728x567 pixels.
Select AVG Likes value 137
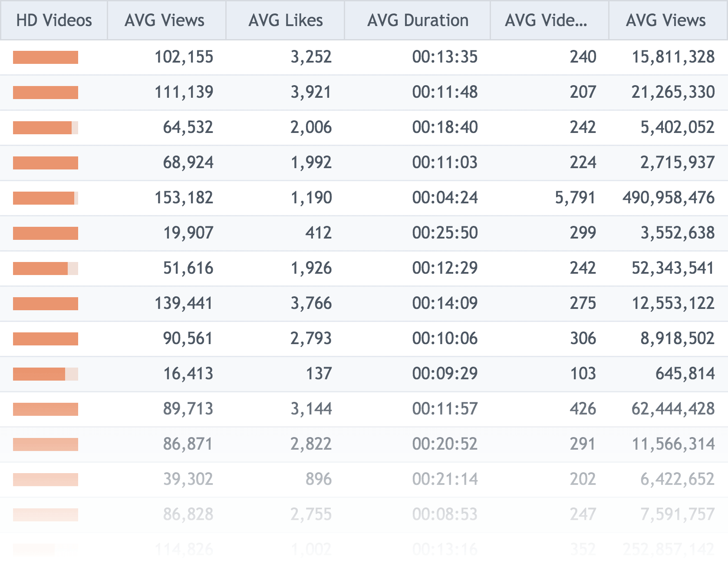319,374
